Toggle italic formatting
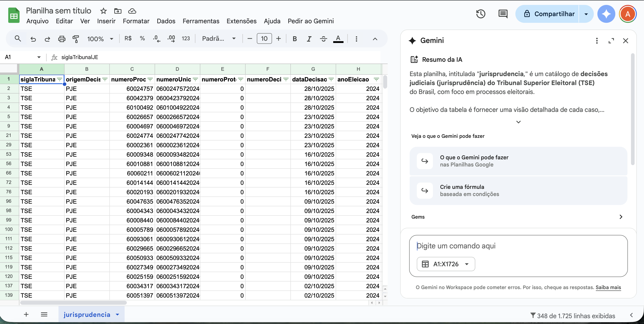Image resolution: width=644 pixels, height=324 pixels. [309, 39]
